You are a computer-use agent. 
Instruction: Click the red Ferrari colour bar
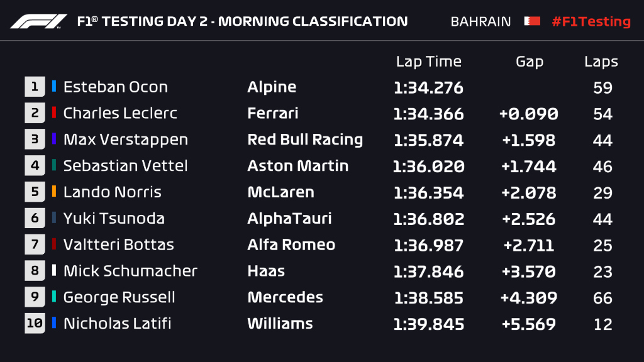point(54,113)
